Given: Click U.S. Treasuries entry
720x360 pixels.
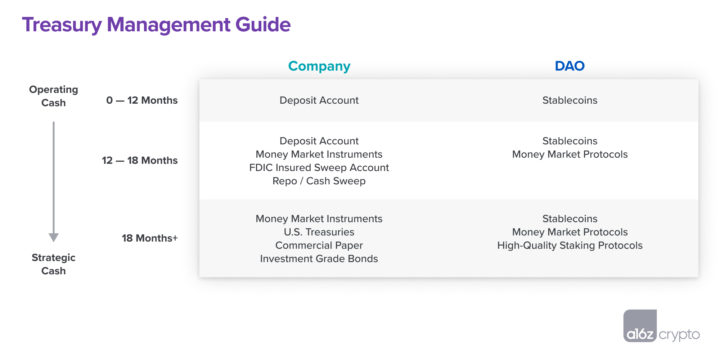Looking at the screenshot, I should pos(319,232).
